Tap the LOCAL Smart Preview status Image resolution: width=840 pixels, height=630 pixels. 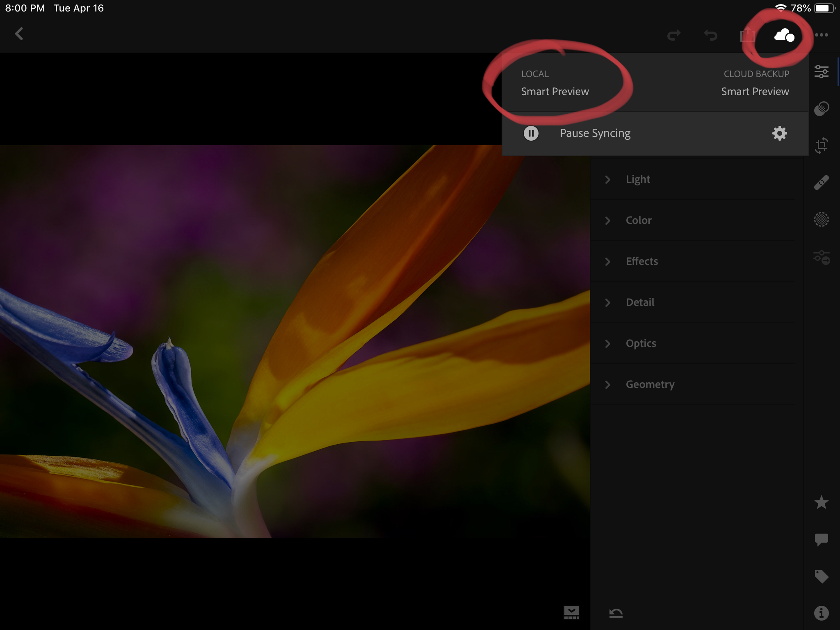coord(555,83)
